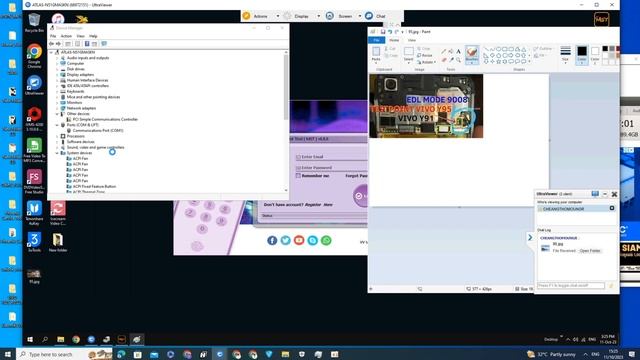Pick the gray color in Paint palette

(611, 49)
